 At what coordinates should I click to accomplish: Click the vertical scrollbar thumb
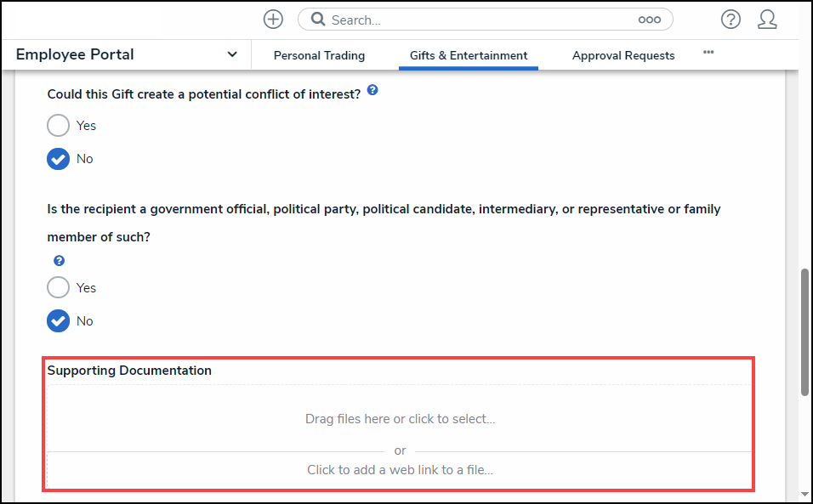pos(804,331)
